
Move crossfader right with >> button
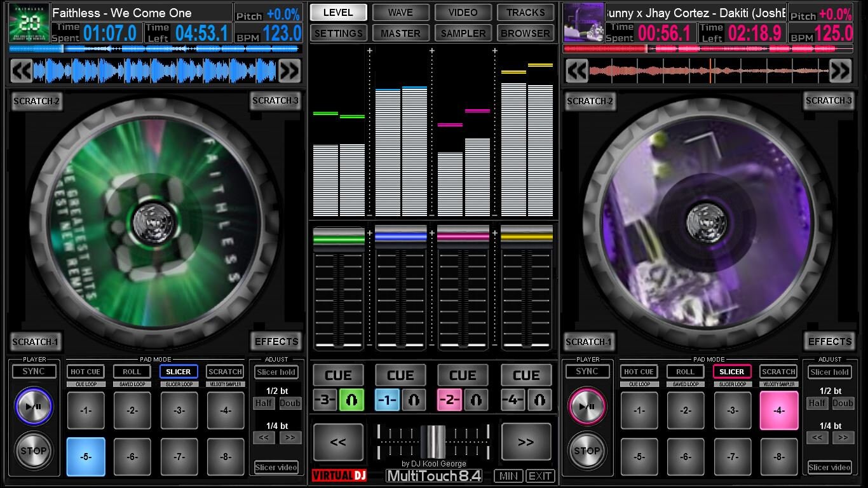[526, 442]
